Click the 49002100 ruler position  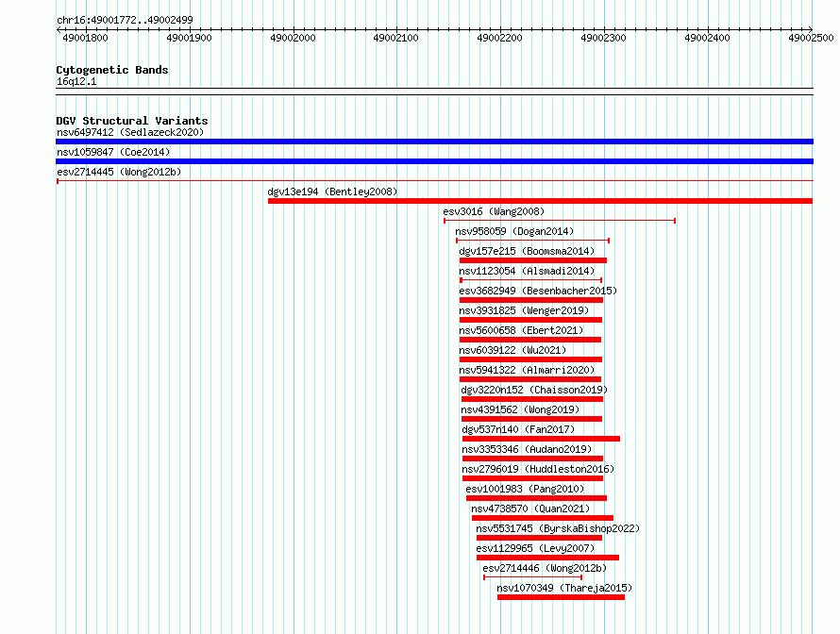click(x=395, y=38)
